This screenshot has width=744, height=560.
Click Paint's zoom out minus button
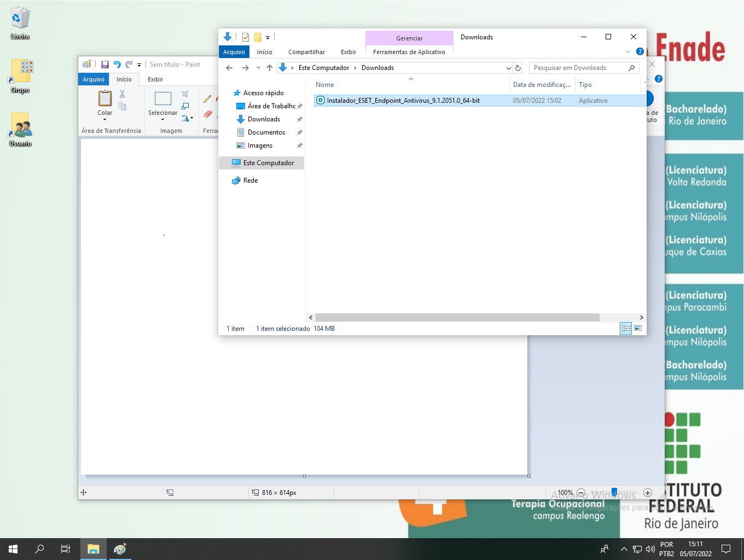pos(581,493)
